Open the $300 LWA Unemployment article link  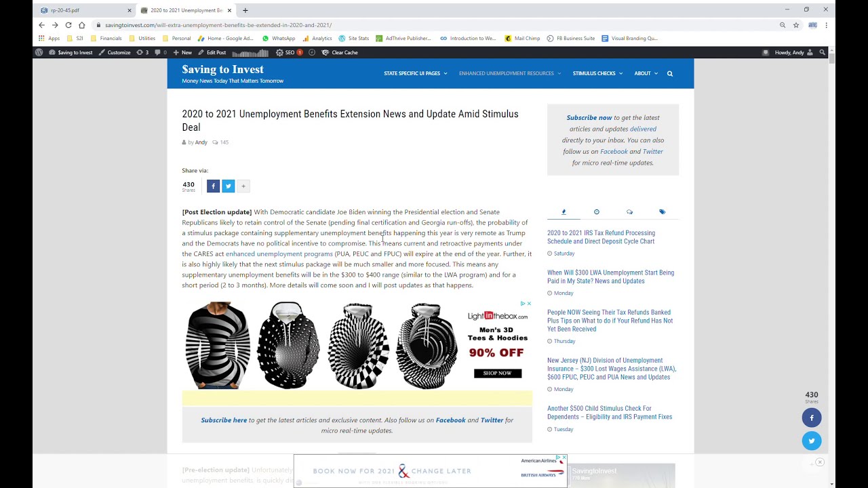point(610,277)
